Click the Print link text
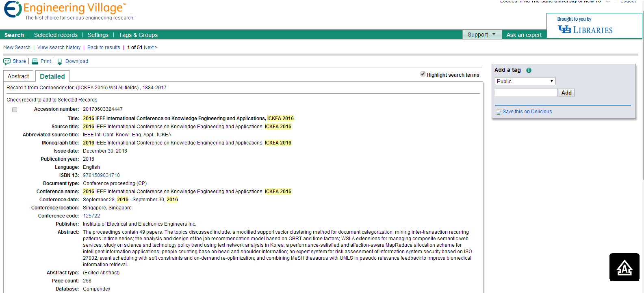 tap(46, 61)
